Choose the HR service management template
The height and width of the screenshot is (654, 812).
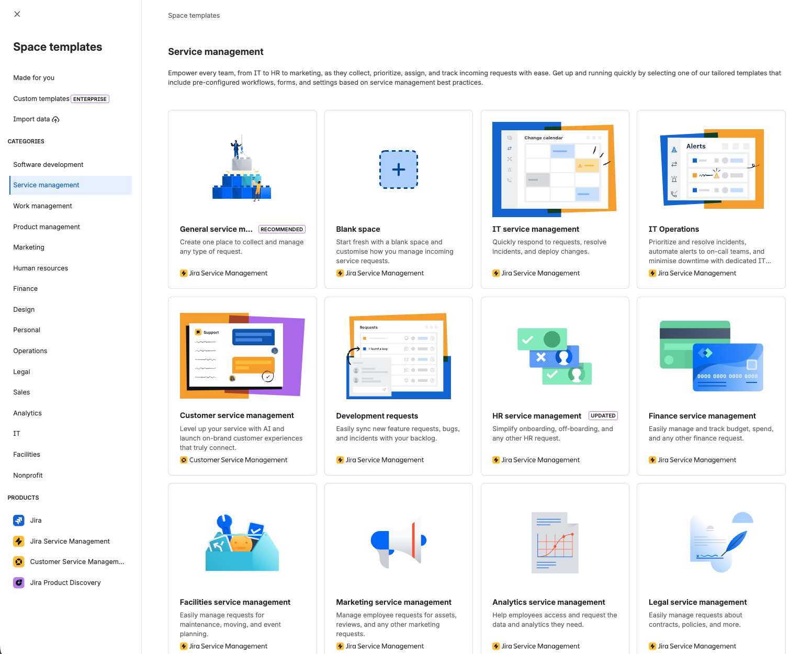(555, 386)
